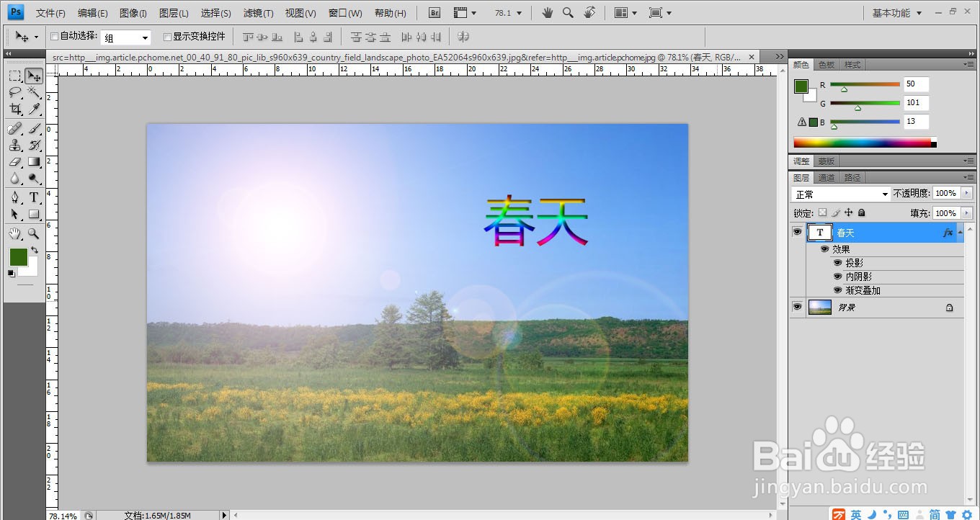Toggle visibility of 内阴影 effect
Screen dimensions: 980x520
(838, 277)
